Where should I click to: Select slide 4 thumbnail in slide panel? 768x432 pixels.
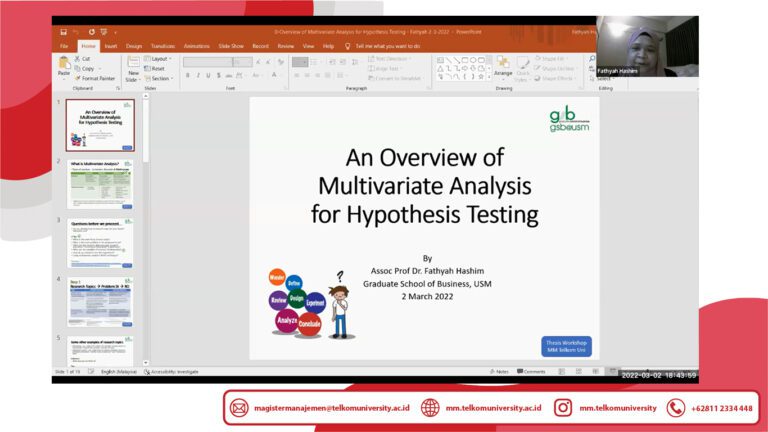pos(99,302)
